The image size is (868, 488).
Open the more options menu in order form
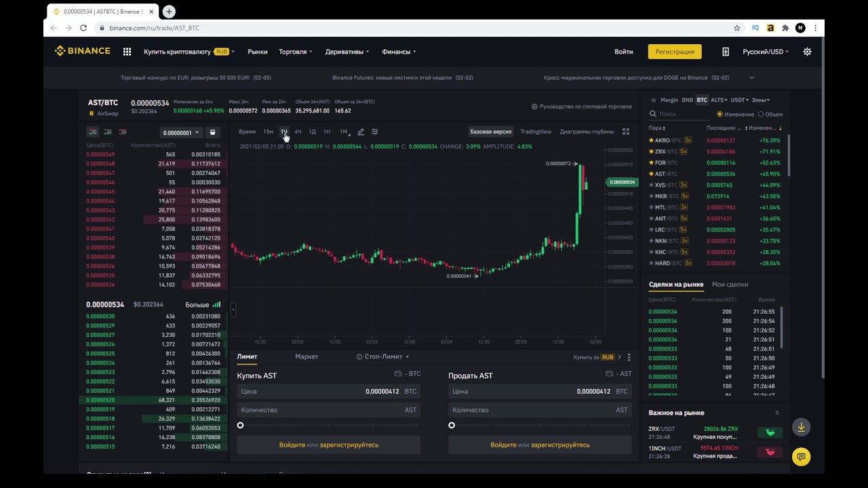pyautogui.click(x=629, y=357)
